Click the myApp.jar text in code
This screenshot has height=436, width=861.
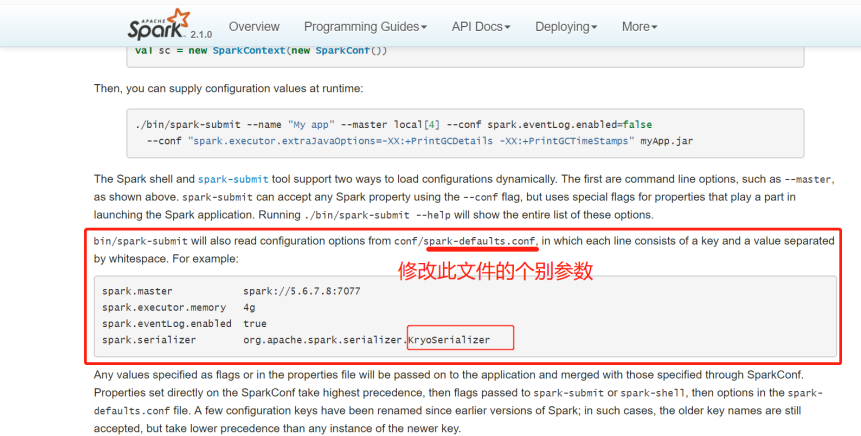click(x=667, y=141)
